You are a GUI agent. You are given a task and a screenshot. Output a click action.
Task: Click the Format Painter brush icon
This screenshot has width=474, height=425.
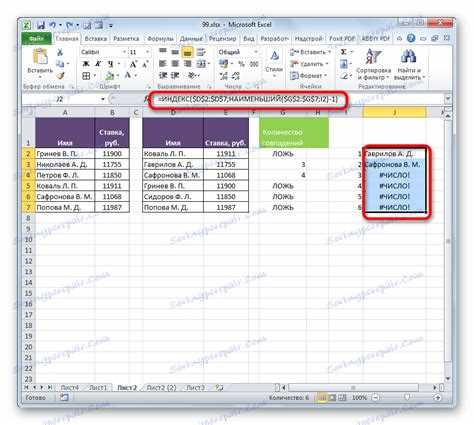(x=60, y=76)
